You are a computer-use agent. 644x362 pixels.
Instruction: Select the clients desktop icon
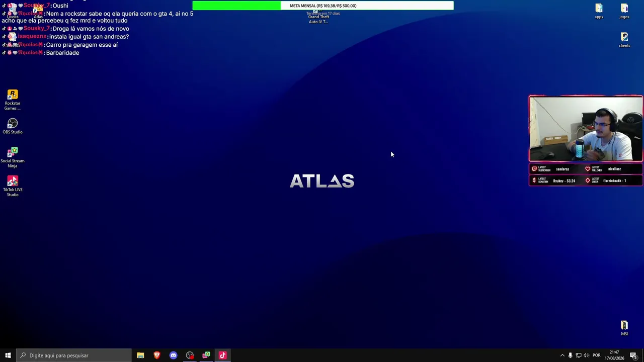point(624,40)
